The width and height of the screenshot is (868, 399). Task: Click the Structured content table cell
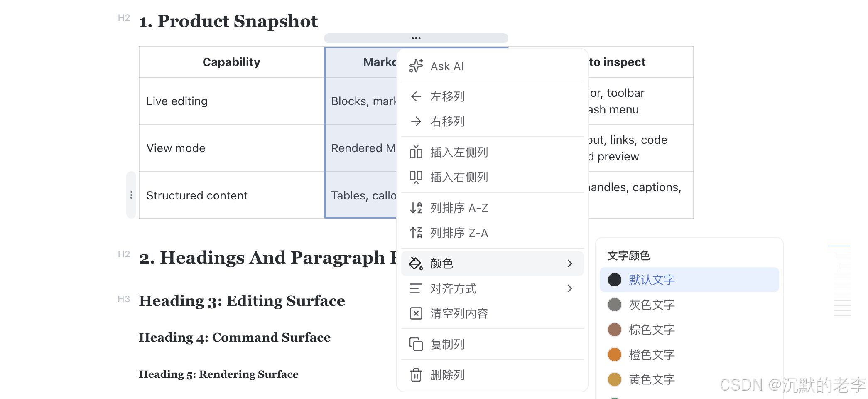(x=231, y=195)
